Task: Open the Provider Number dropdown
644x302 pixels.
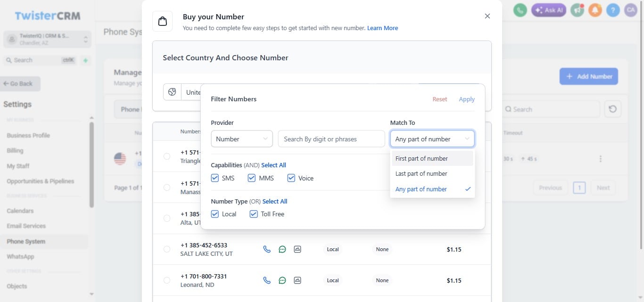Action: tap(242, 139)
